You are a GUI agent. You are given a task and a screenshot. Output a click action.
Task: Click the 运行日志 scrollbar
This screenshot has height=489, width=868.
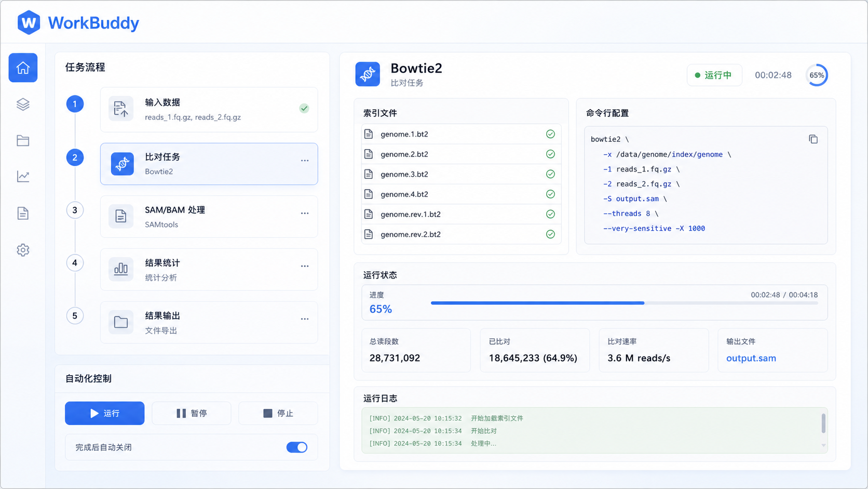[x=823, y=423]
